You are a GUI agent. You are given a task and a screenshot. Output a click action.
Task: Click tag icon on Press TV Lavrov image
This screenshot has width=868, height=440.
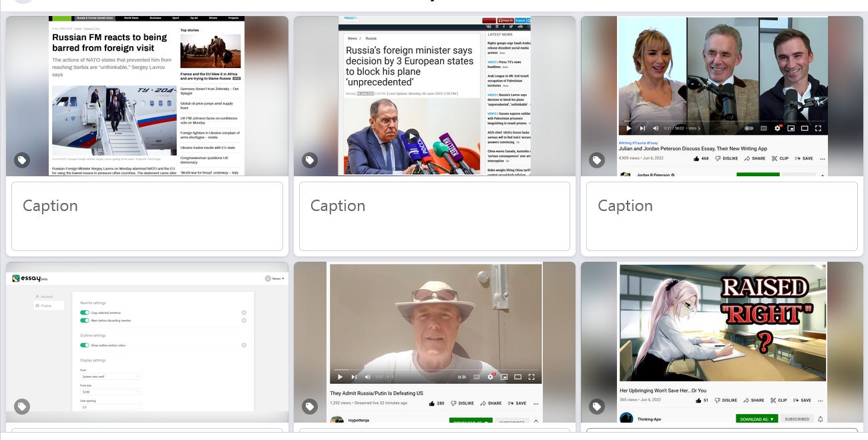tap(309, 160)
